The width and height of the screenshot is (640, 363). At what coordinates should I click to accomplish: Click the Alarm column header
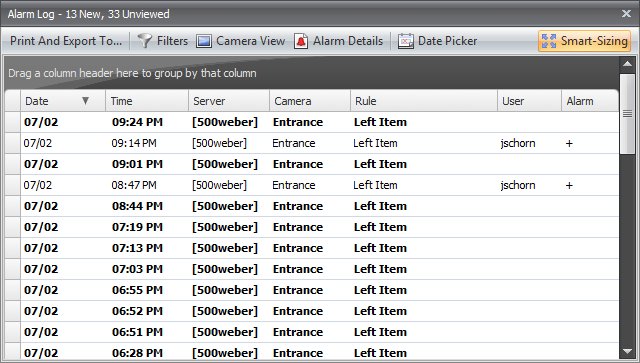590,101
